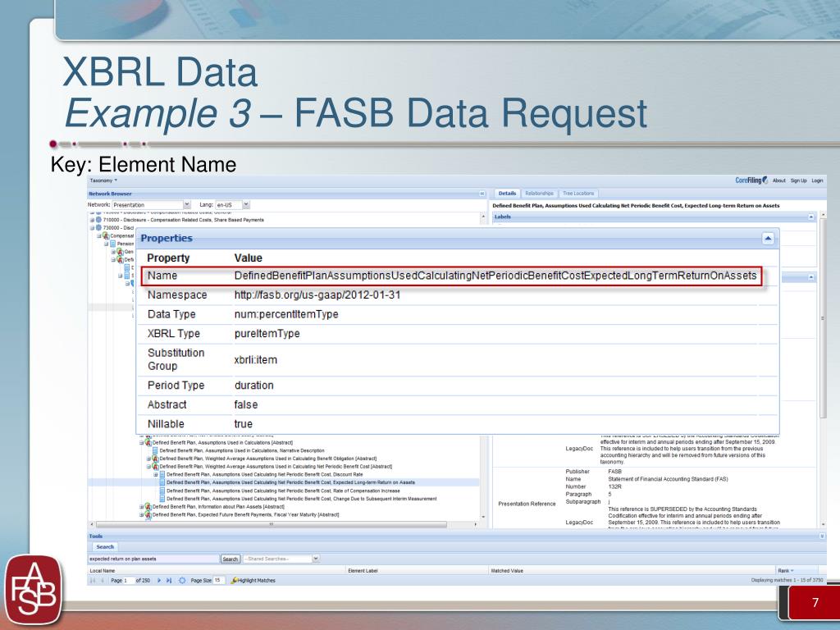The image size is (840, 630).
Task: Switch to the Relationships tab
Action: pyautogui.click(x=539, y=194)
